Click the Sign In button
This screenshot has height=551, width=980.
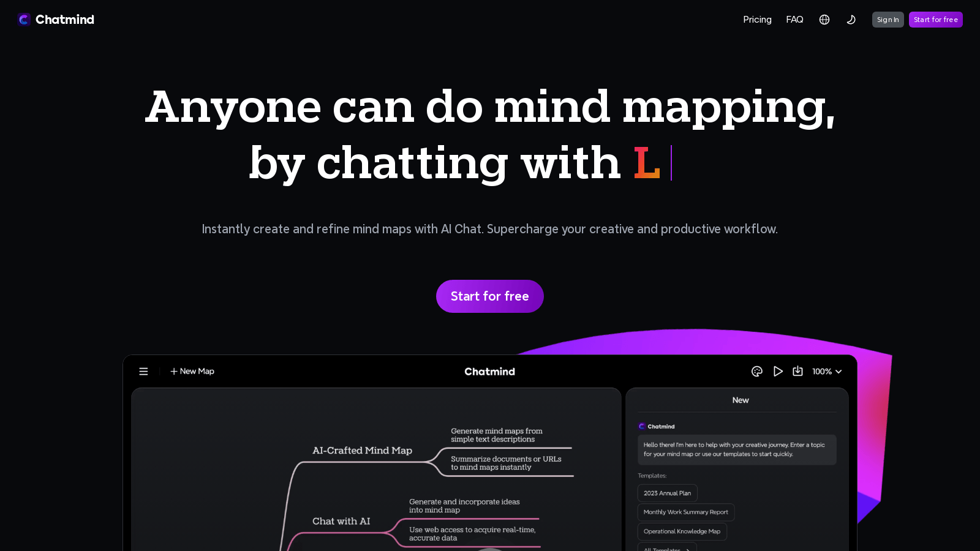click(x=888, y=20)
